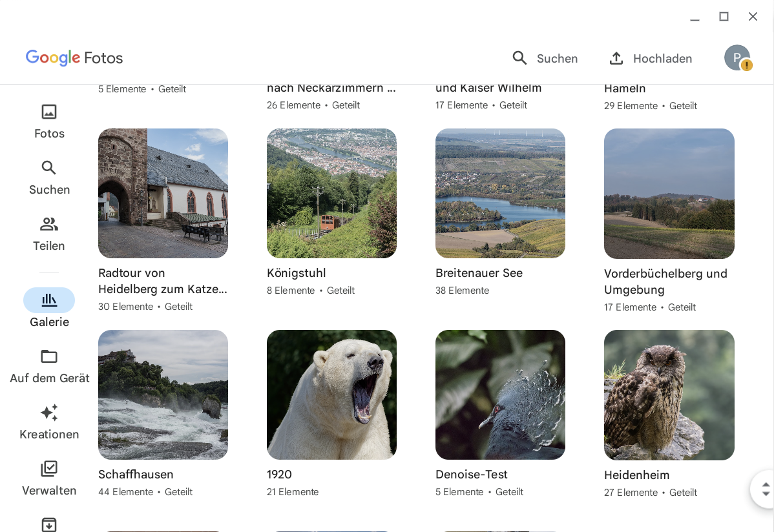This screenshot has width=774, height=532.
Task: Open the Breitenauer See album
Action: pyautogui.click(x=500, y=193)
